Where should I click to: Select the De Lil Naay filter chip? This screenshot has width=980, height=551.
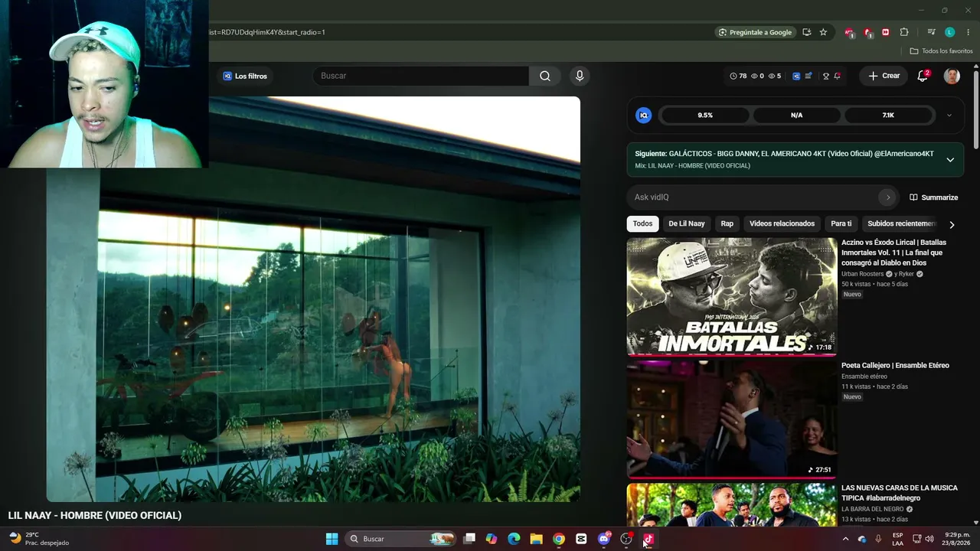coord(687,223)
